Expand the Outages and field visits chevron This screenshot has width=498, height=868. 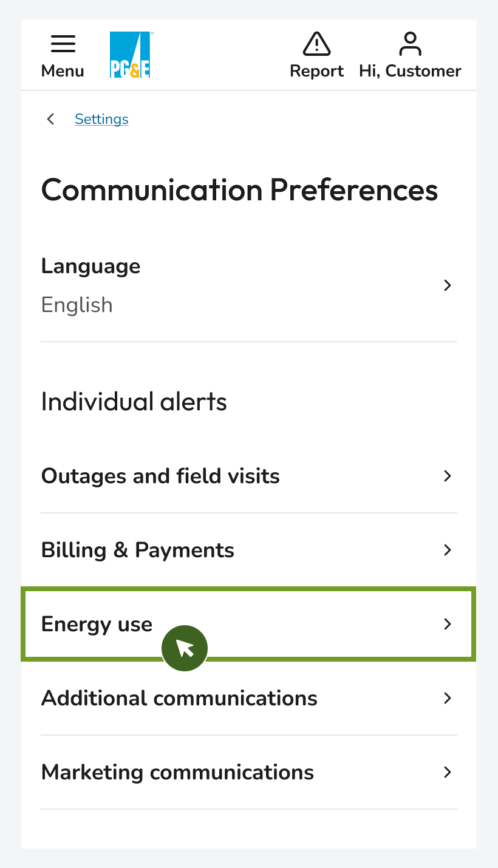click(448, 476)
